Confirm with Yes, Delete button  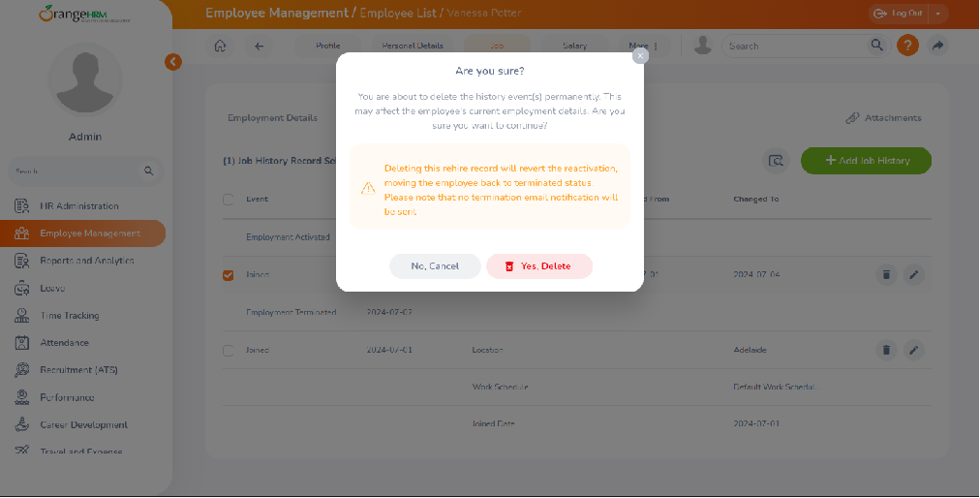coord(539,265)
